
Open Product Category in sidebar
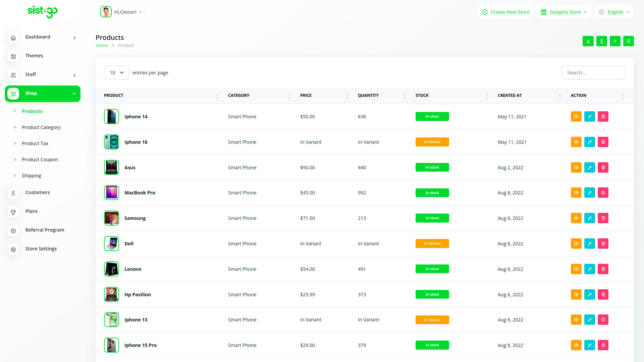coord(41,127)
